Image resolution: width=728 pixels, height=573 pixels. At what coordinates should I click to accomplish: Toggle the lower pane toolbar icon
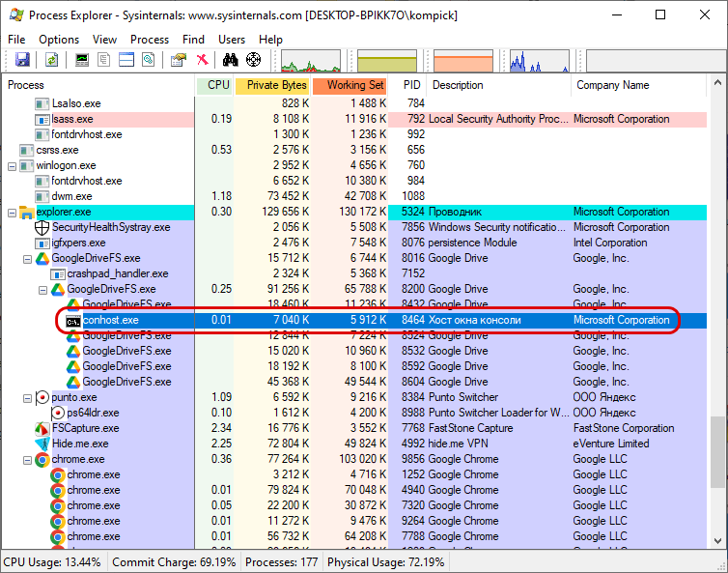point(126,60)
